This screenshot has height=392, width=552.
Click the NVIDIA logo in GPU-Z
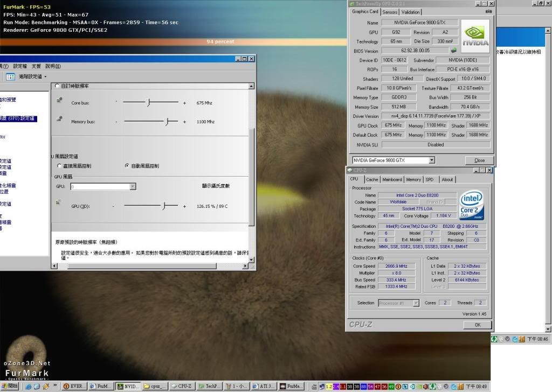[x=475, y=36]
